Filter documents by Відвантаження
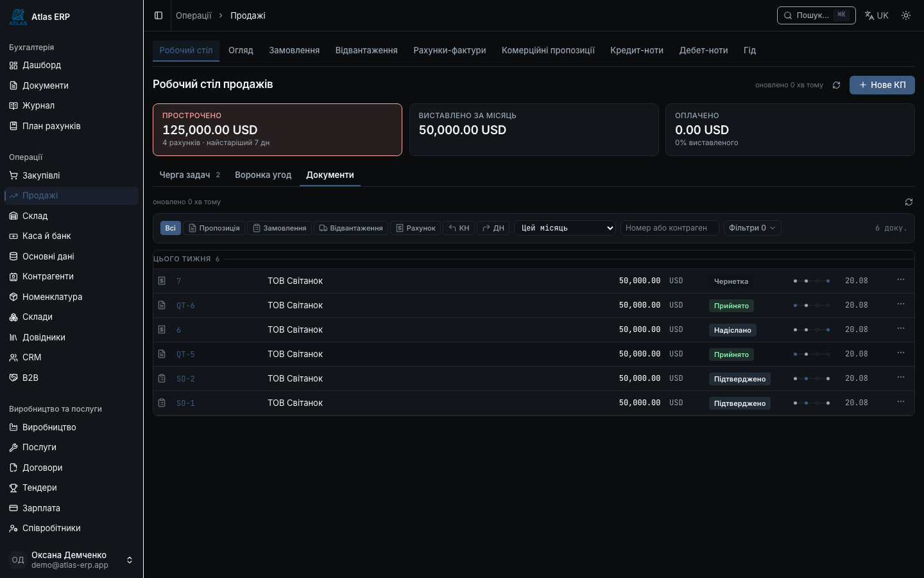This screenshot has width=924, height=578. pyautogui.click(x=351, y=228)
